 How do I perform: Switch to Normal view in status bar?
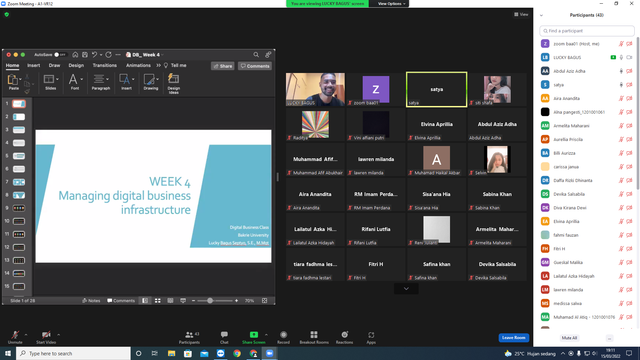point(145,301)
